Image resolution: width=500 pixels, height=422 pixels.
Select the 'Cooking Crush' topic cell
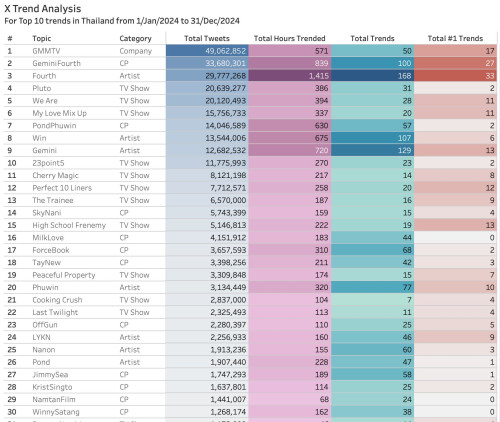tap(57, 300)
